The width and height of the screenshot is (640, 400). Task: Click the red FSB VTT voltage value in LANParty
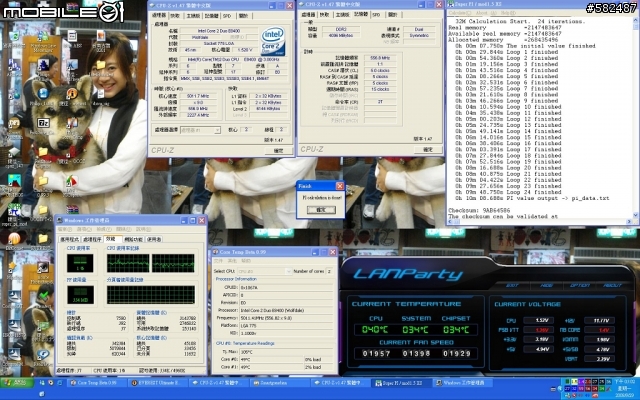coord(538,330)
